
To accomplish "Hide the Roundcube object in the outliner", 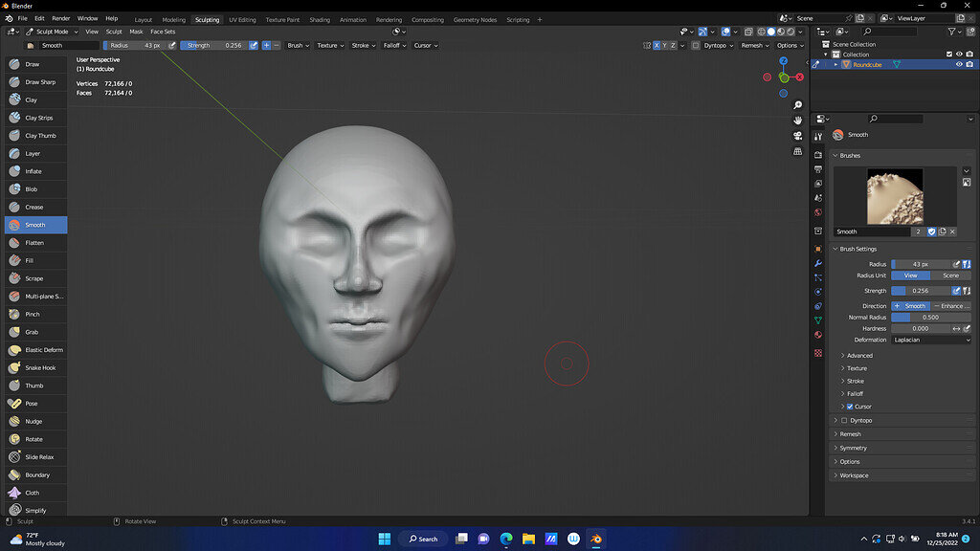I will pyautogui.click(x=958, y=64).
